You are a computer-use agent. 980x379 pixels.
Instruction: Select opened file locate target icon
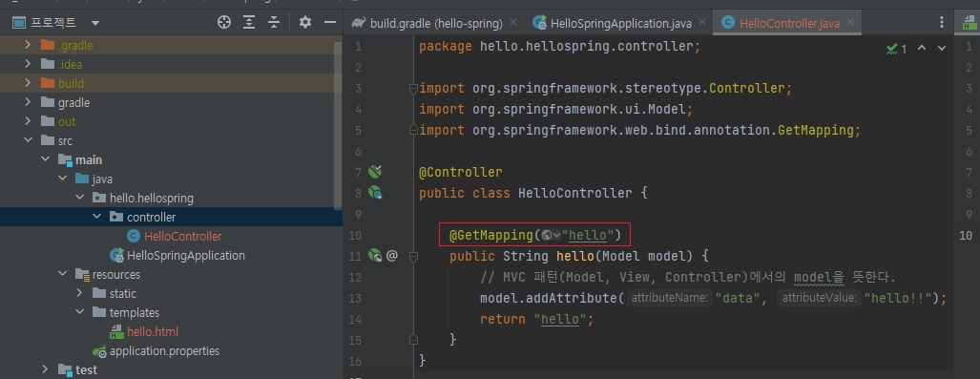pyautogui.click(x=223, y=23)
